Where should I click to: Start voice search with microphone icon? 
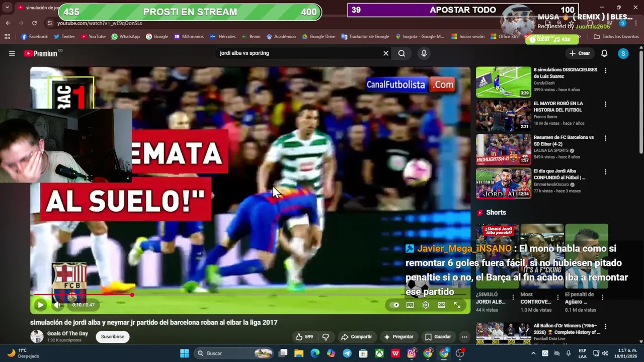click(x=424, y=53)
